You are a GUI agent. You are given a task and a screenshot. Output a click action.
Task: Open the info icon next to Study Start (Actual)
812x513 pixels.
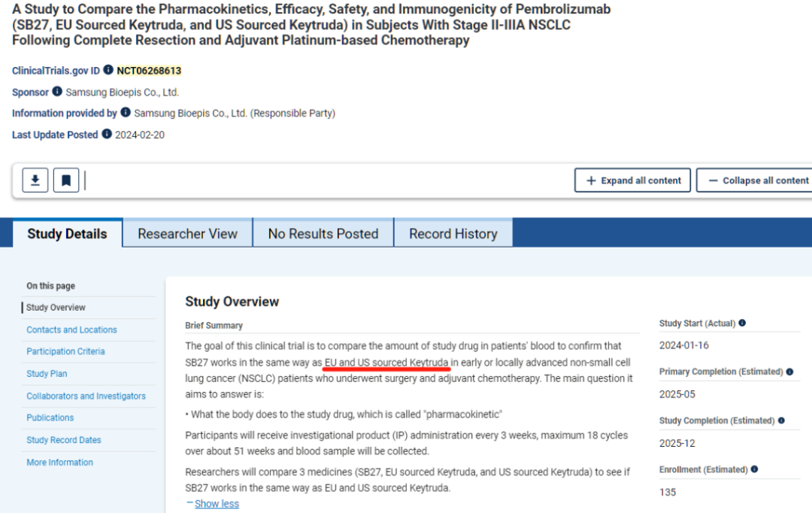(742, 323)
